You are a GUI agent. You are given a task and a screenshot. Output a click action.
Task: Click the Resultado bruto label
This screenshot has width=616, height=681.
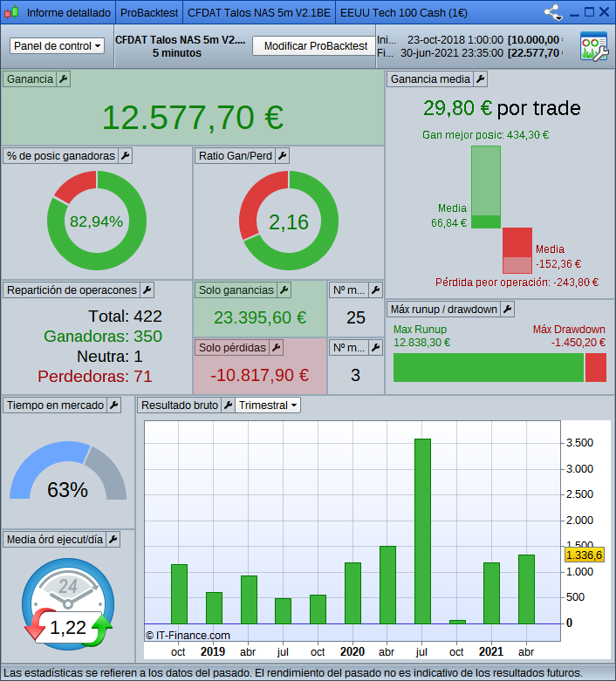180,405
